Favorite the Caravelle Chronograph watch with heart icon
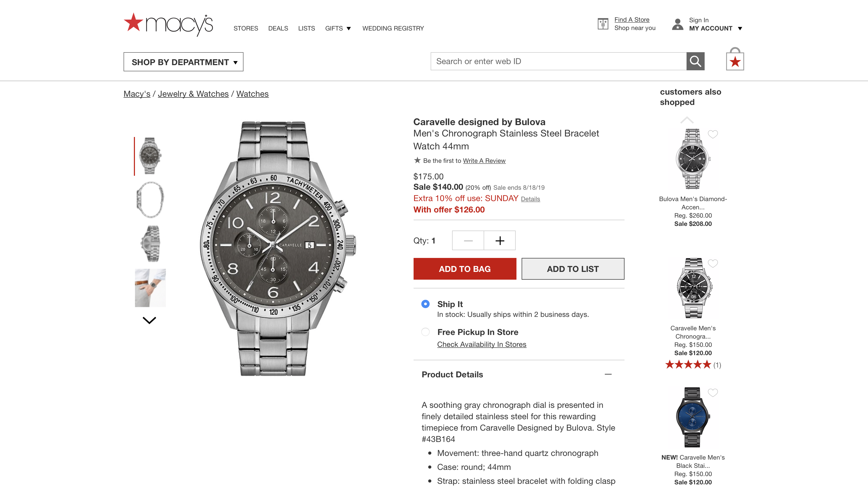The height and width of the screenshot is (489, 868). (x=713, y=264)
